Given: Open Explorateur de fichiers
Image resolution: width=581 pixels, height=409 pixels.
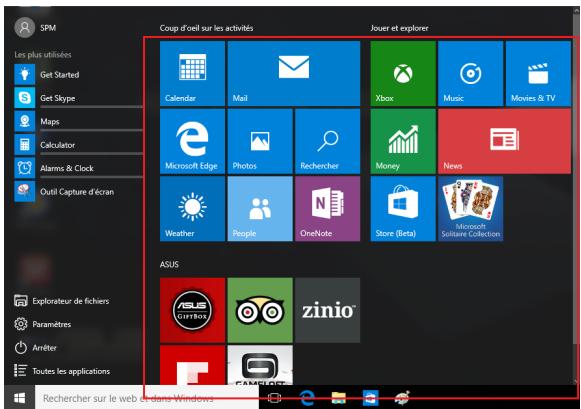Looking at the screenshot, I should (x=62, y=301).
